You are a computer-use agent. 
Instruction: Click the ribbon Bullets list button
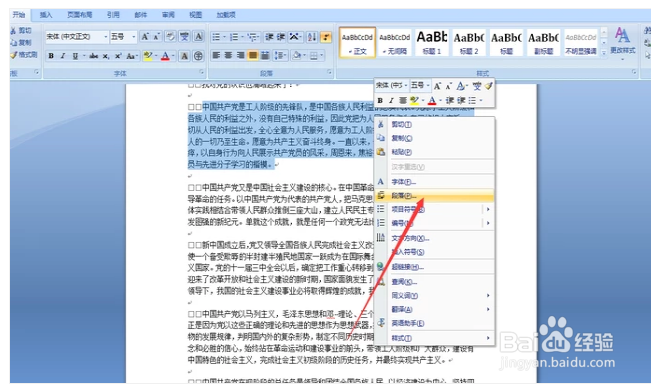tap(216, 37)
